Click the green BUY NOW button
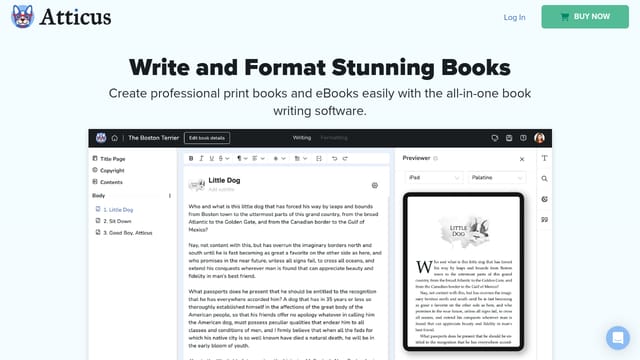Screen dimensions: 640x360 pos(585,17)
